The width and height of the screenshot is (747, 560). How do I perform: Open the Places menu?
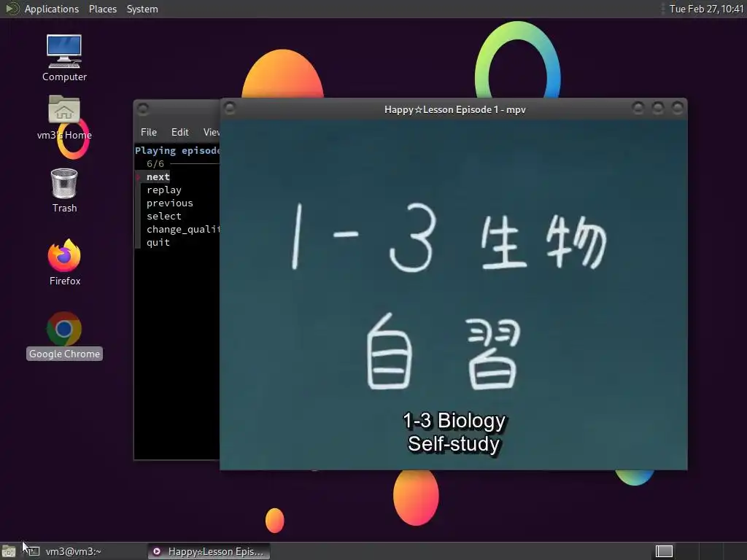pyautogui.click(x=102, y=9)
